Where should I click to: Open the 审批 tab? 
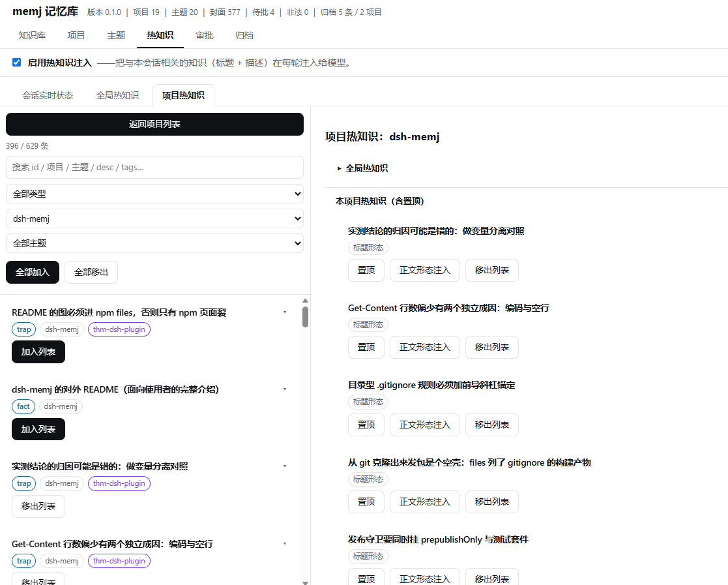point(205,35)
